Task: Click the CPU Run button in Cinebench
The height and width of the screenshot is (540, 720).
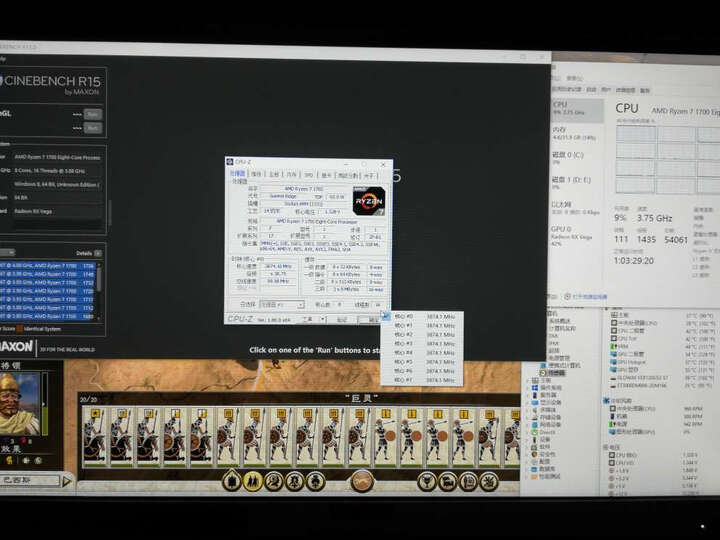Action: coord(93,128)
